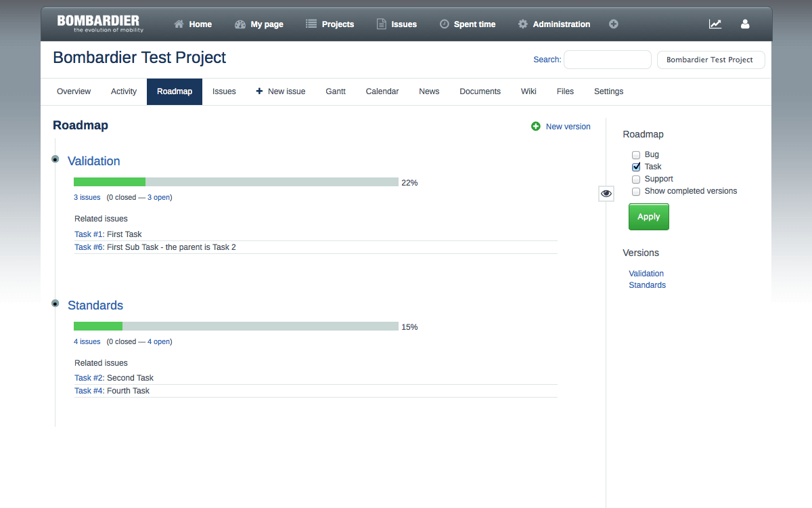Click the 22% progress label

[409, 183]
